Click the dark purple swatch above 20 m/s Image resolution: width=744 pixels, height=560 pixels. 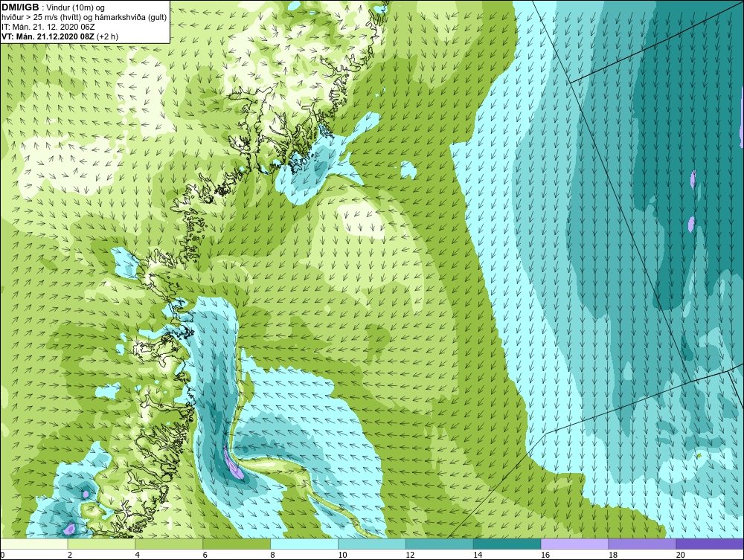pos(710,544)
